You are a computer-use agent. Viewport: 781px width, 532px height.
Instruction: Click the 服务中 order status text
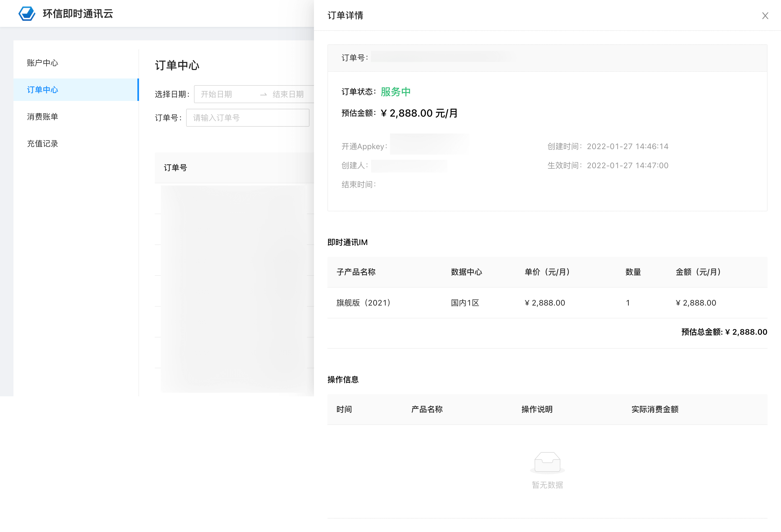click(396, 92)
